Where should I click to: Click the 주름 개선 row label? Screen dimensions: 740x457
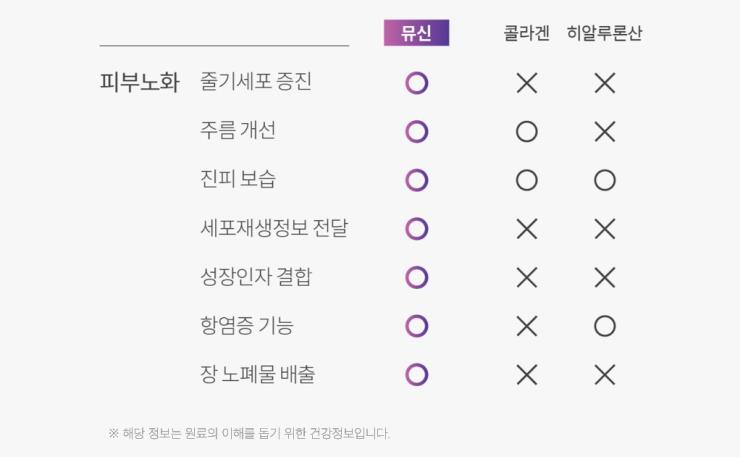pyautogui.click(x=238, y=131)
